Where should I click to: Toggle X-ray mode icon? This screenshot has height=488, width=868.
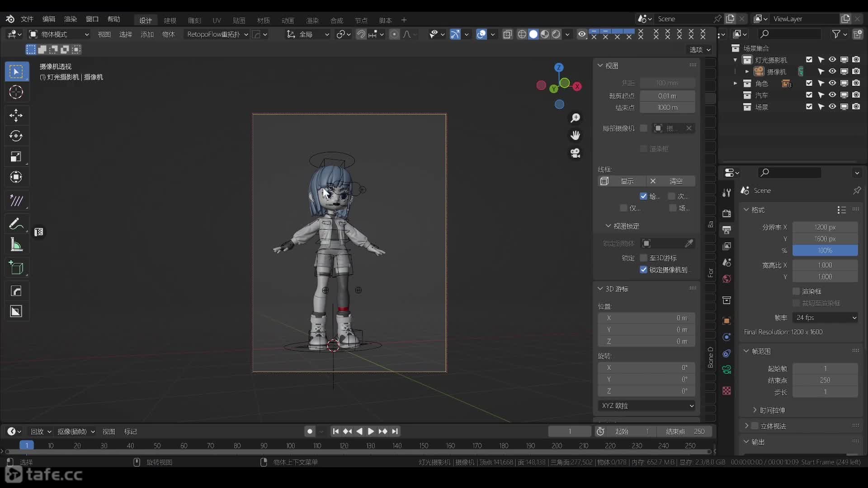[x=507, y=34]
